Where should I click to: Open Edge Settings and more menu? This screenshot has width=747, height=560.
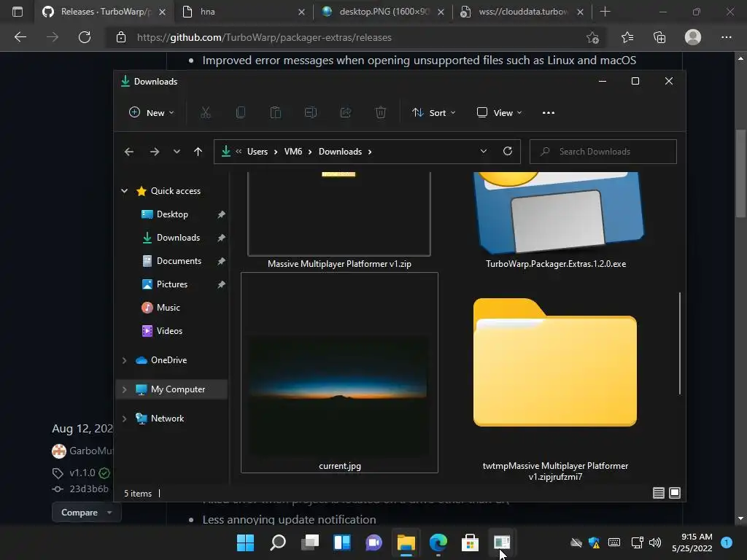click(726, 37)
